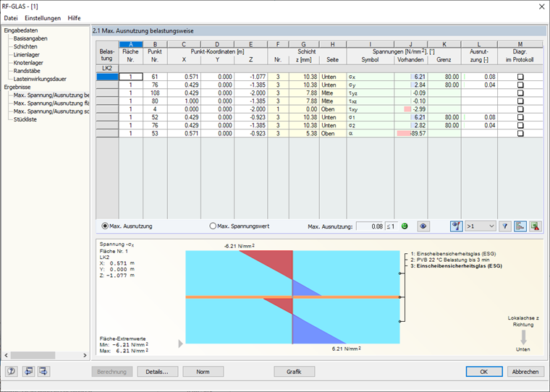Select Knotenlager in the navigator tree
Screen dimensions: 550x392
28,63
